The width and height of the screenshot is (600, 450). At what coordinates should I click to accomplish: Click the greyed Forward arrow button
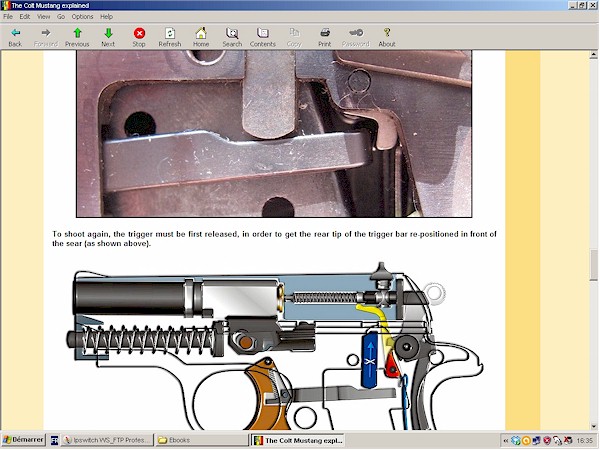tap(46, 37)
